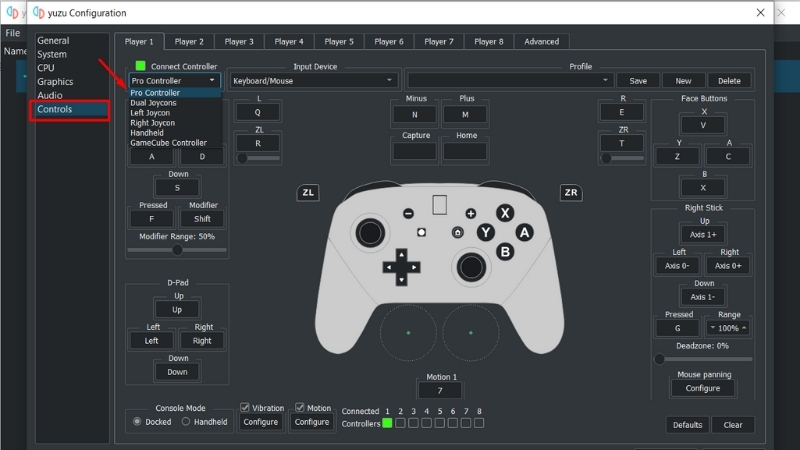The width and height of the screenshot is (800, 450).
Task: Click the minus button on controller image
Action: 408,213
